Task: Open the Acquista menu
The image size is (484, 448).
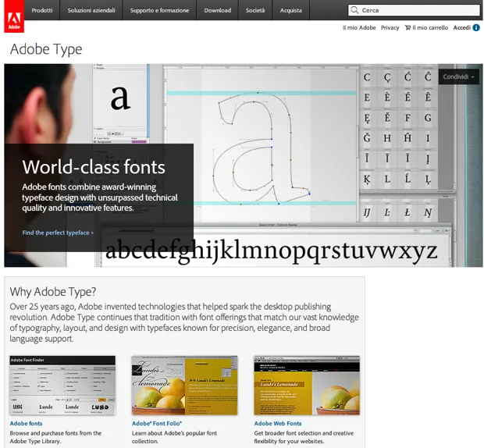Action: coord(290,10)
